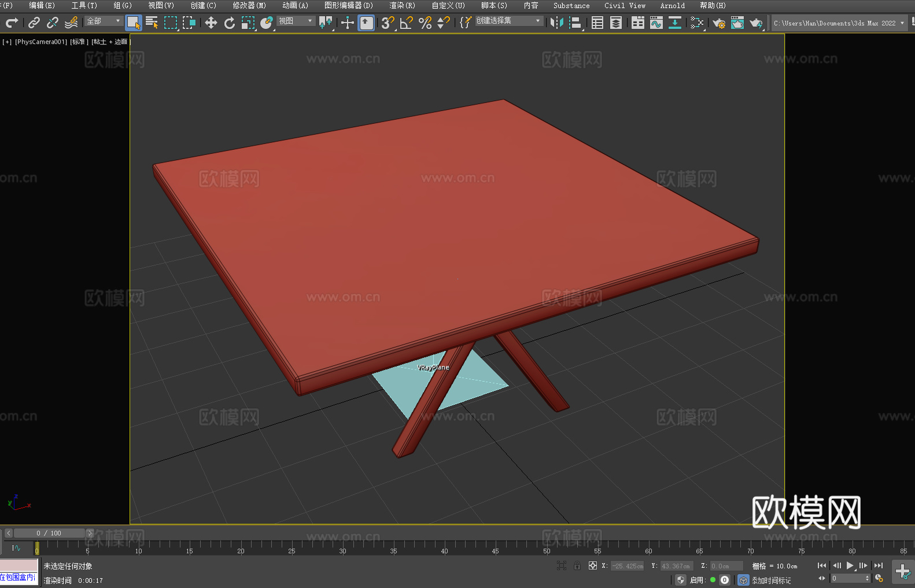The image size is (915, 588).
Task: Click Render Production teapot icon
Action: tap(756, 23)
